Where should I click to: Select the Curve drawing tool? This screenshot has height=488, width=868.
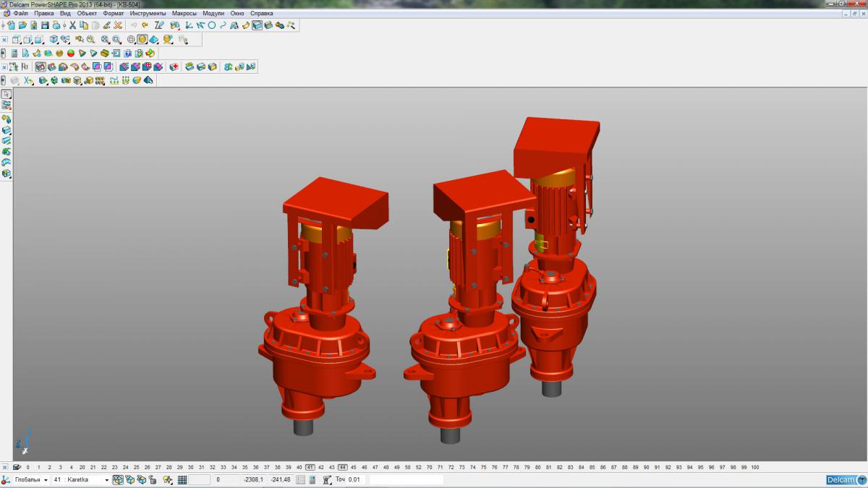(x=223, y=25)
